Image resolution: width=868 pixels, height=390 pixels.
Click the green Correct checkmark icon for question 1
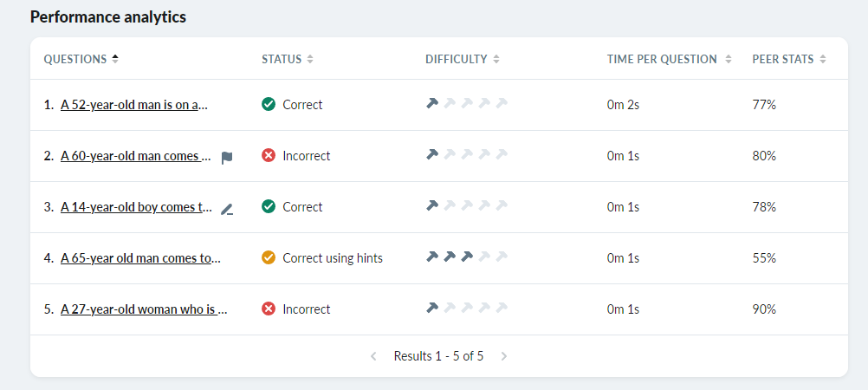[x=269, y=105]
